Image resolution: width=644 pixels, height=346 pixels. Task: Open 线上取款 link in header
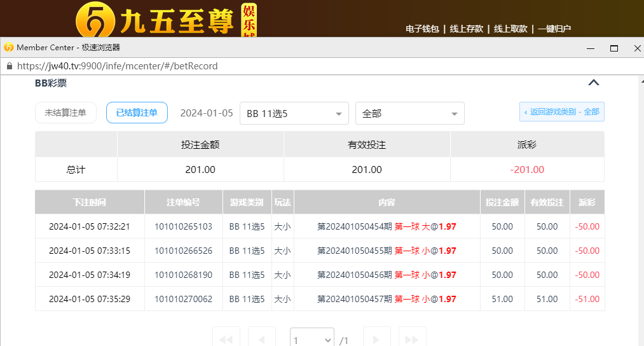pos(510,29)
